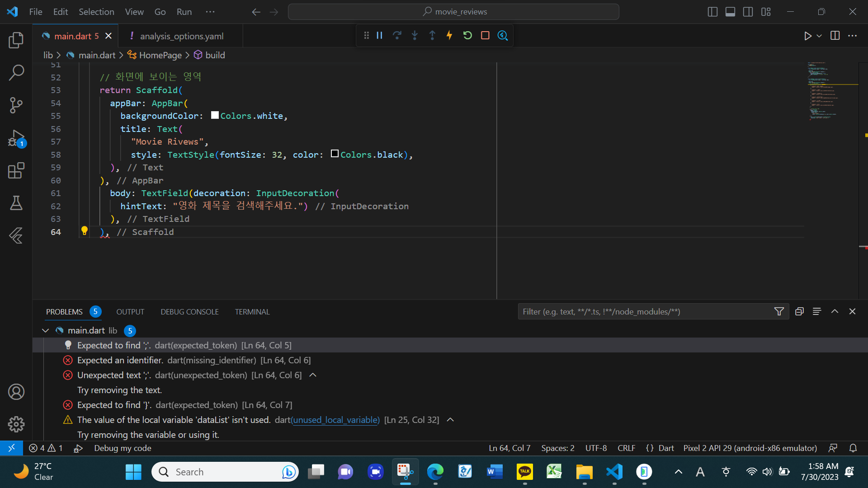Viewport: 868px width, 488px height.
Task: Collapse main.dart problems group
Action: 45,331
